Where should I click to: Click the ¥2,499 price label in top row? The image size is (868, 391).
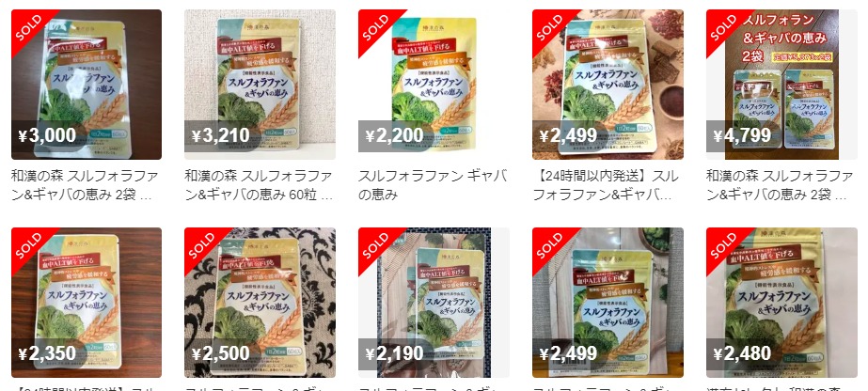point(568,135)
